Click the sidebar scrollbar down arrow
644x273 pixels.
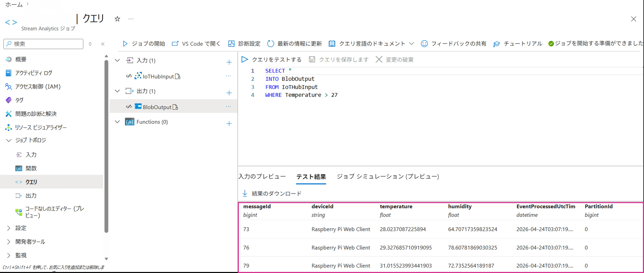(106, 259)
